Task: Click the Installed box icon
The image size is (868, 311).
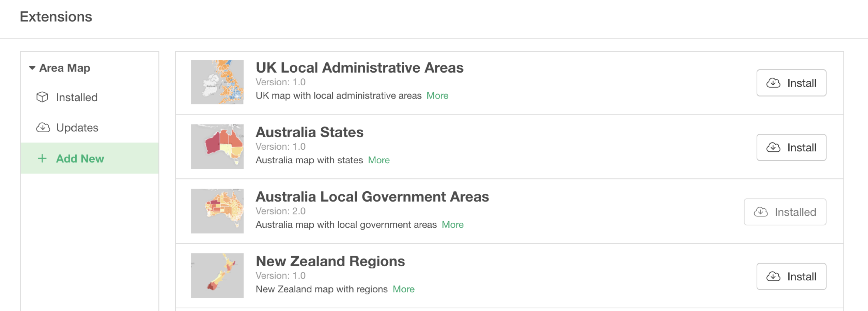Action: [42, 97]
